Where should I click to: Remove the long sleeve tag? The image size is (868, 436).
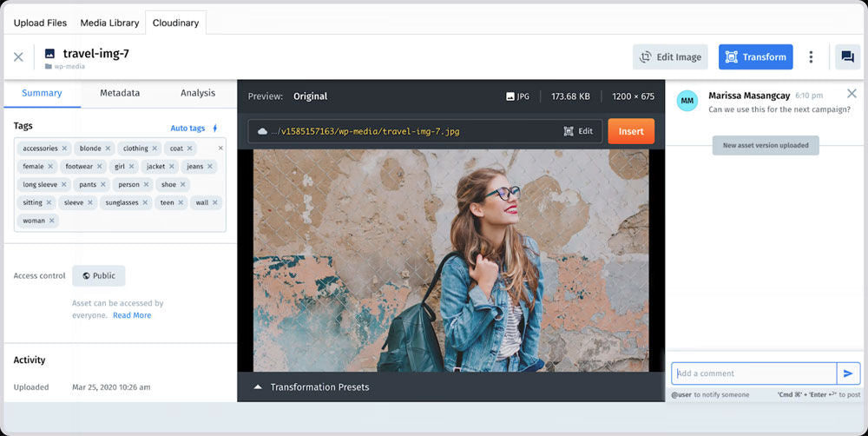[x=63, y=184]
